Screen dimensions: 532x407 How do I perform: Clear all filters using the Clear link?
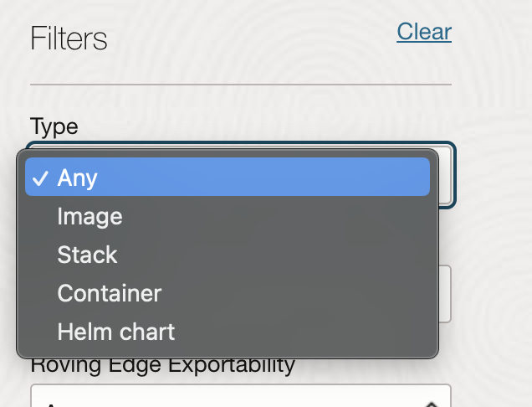(x=424, y=32)
